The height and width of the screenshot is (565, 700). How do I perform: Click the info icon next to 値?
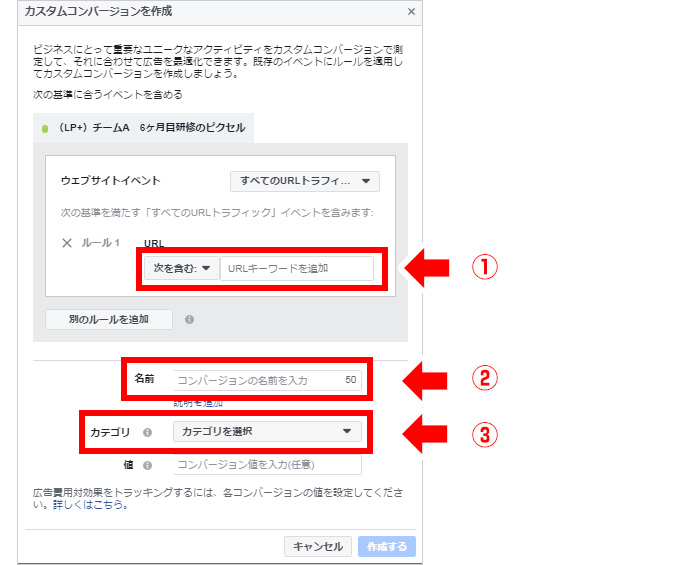point(147,465)
